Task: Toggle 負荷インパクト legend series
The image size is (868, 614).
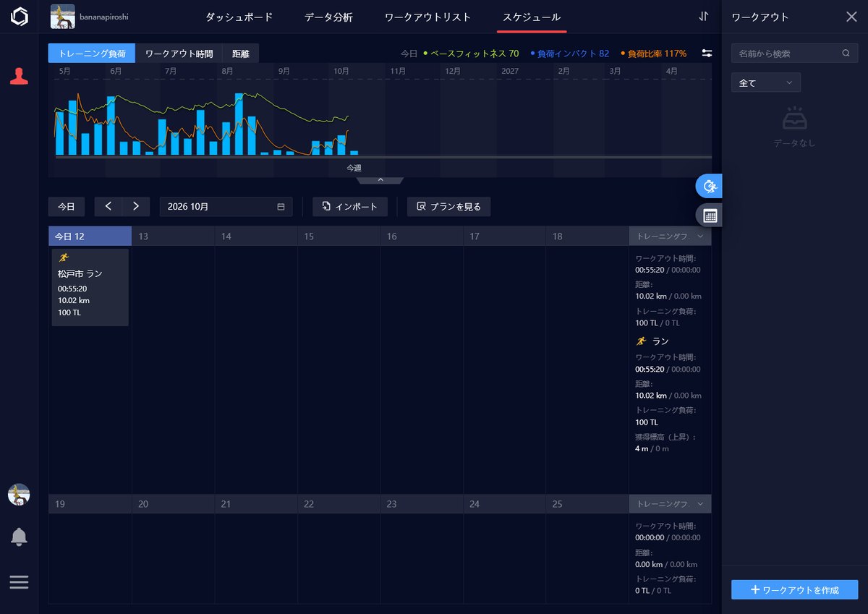Action: (569, 54)
